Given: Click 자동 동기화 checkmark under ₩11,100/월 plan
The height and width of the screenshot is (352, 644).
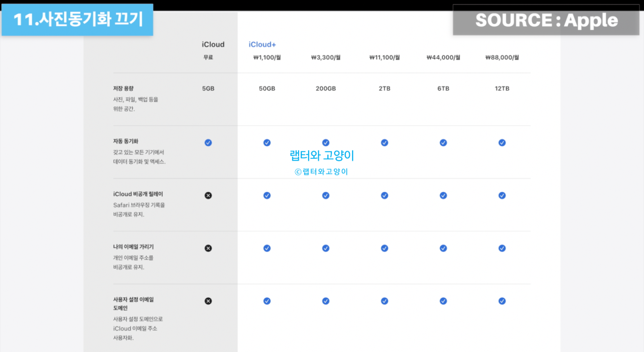Looking at the screenshot, I should pos(385,143).
